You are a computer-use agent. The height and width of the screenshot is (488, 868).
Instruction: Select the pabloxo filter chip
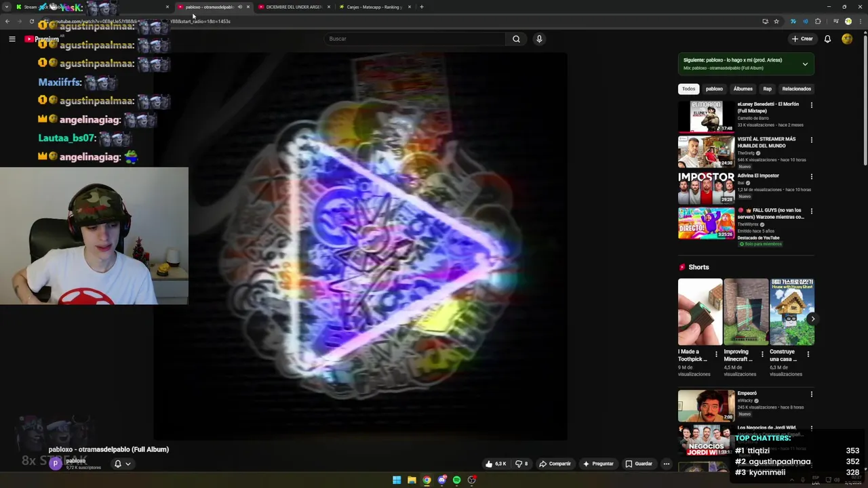click(x=714, y=89)
